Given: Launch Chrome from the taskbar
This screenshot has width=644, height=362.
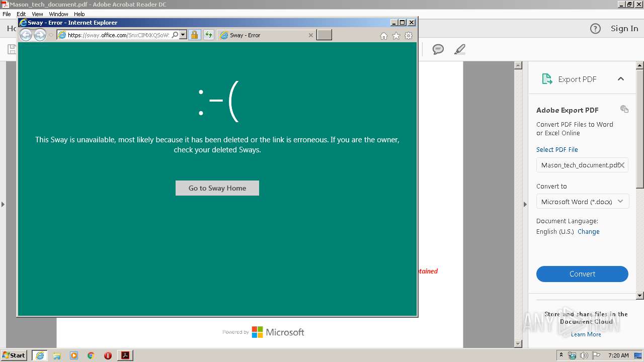Looking at the screenshot, I should (x=91, y=355).
